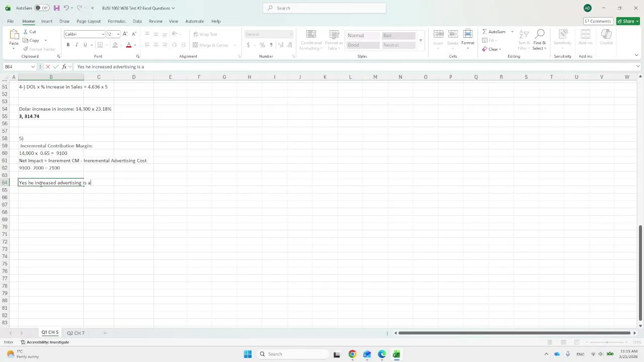This screenshot has width=644, height=362.
Task: Click the Excel icon in the taskbar
Action: coord(396,354)
